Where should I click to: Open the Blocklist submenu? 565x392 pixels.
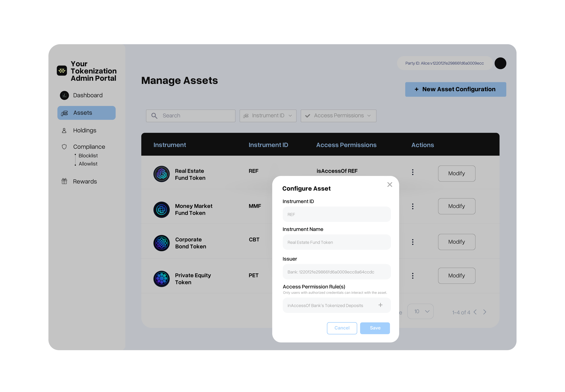[x=88, y=155]
